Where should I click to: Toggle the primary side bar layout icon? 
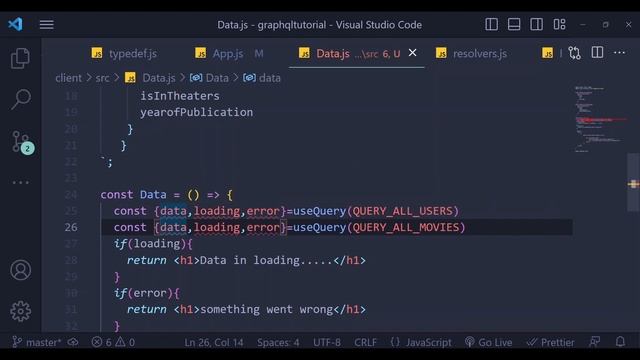[491, 24]
